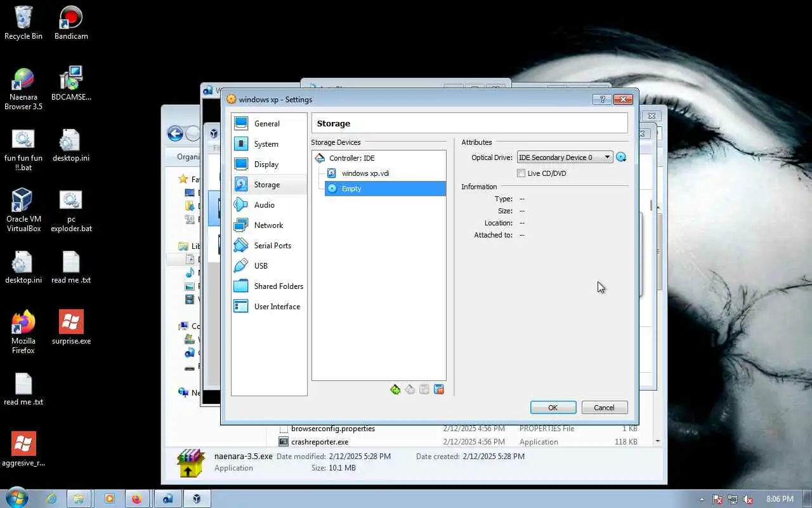Select desktop.ini beside fun fun fun !!.bat

[x=71, y=145]
